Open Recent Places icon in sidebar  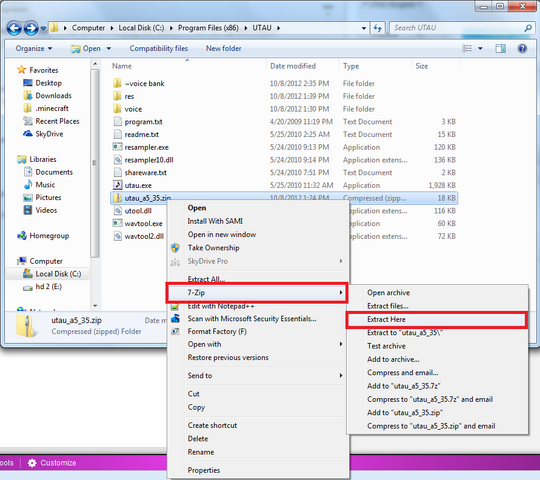pos(28,121)
